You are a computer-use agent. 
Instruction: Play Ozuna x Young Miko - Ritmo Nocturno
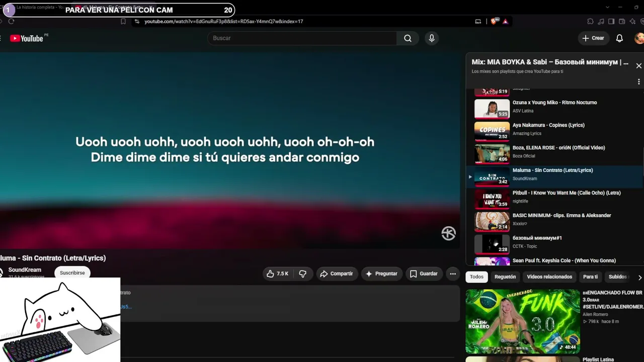492,108
